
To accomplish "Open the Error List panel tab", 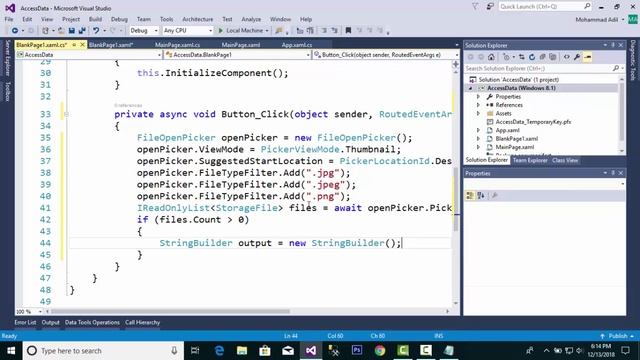I will click(x=25, y=322).
